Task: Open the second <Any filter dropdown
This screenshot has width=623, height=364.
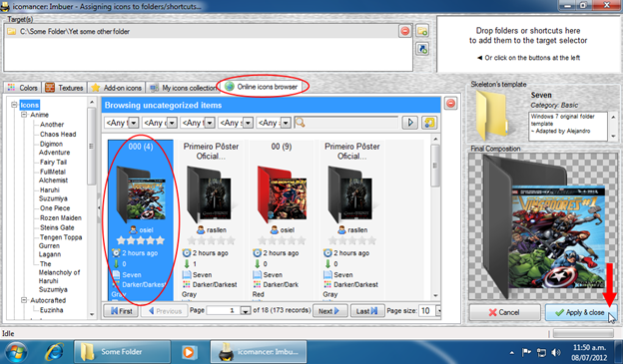Action: click(x=172, y=123)
